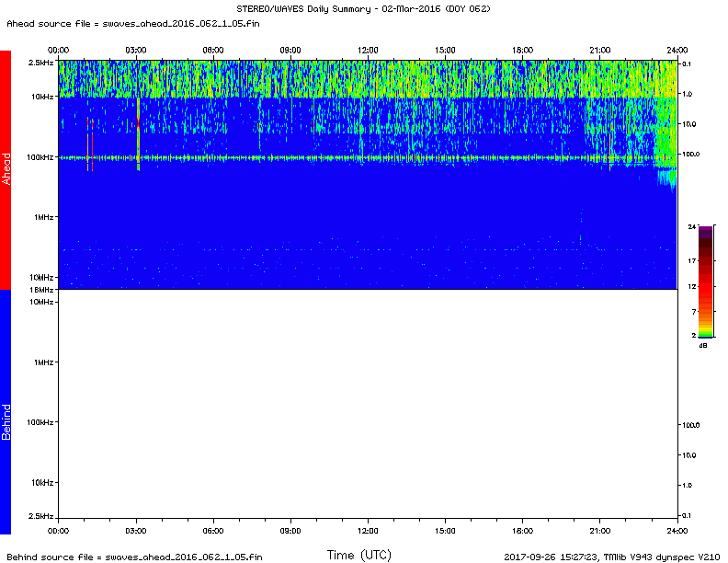Screen dimensions: 728x563
Task: Click the blue Behind spacecraft sidebar
Action: pos(6,412)
